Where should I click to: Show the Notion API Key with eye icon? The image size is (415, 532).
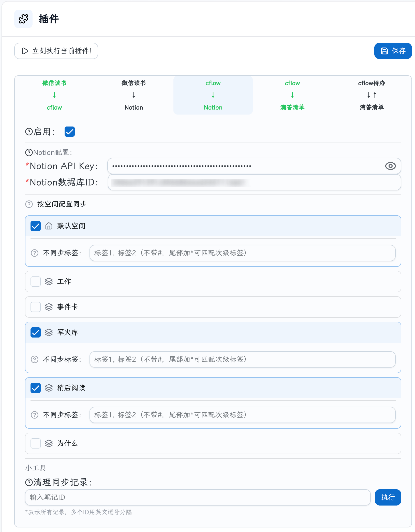click(x=390, y=166)
